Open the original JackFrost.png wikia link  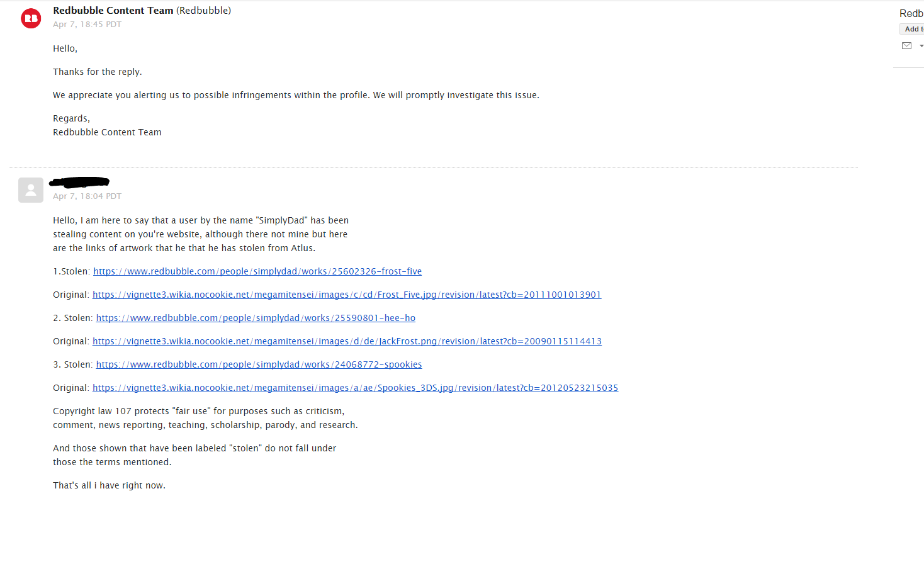347,341
